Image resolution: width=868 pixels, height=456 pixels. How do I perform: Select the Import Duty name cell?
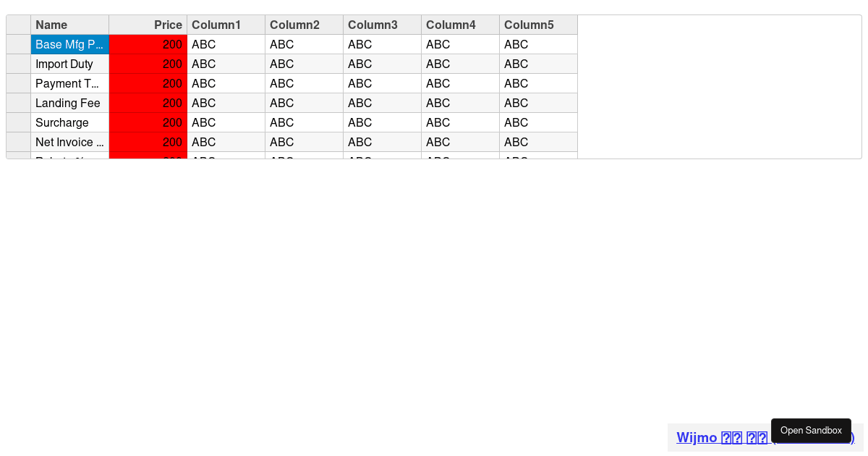coord(69,64)
